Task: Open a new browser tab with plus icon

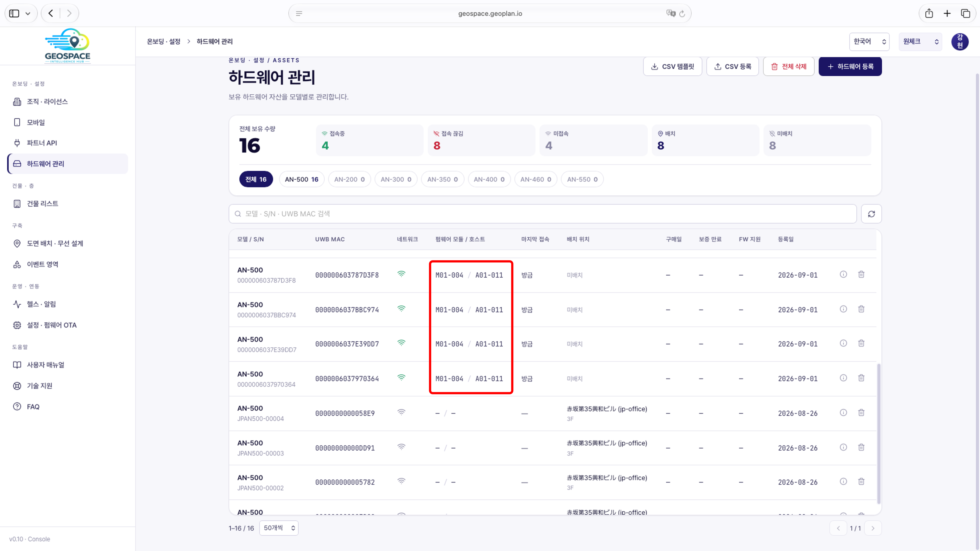Action: click(947, 14)
